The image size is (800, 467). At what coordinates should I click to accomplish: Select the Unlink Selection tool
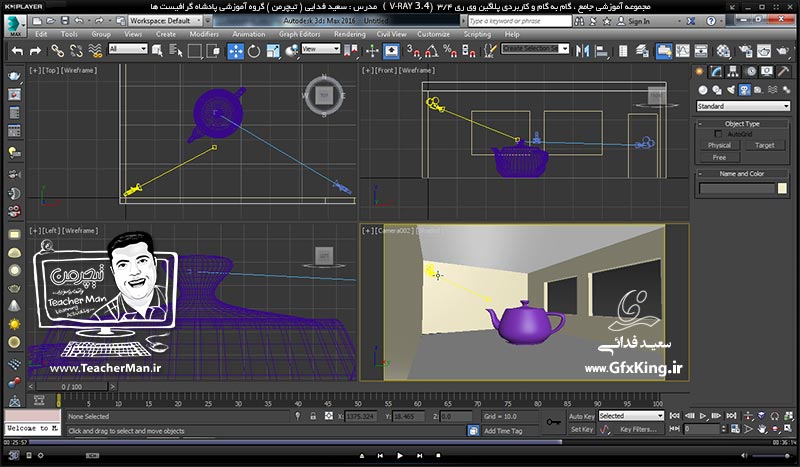point(76,51)
